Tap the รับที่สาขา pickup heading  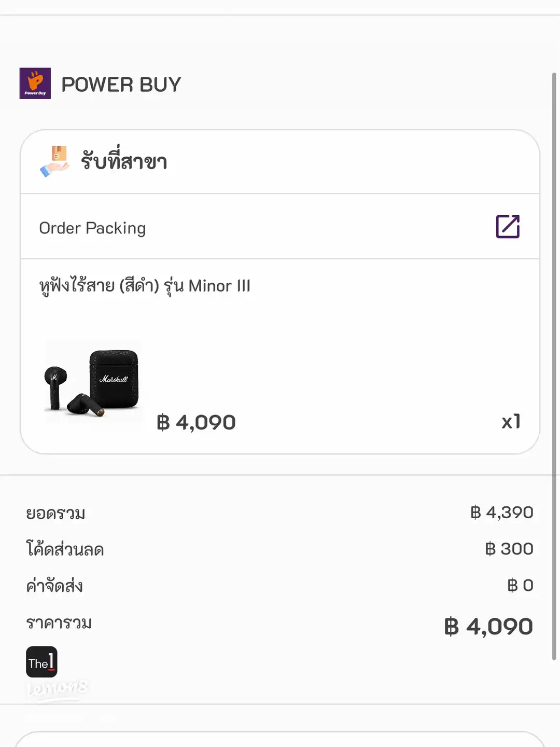(x=124, y=161)
